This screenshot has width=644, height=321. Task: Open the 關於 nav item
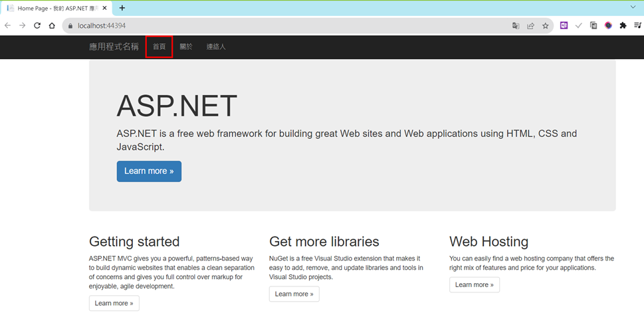pos(186,47)
